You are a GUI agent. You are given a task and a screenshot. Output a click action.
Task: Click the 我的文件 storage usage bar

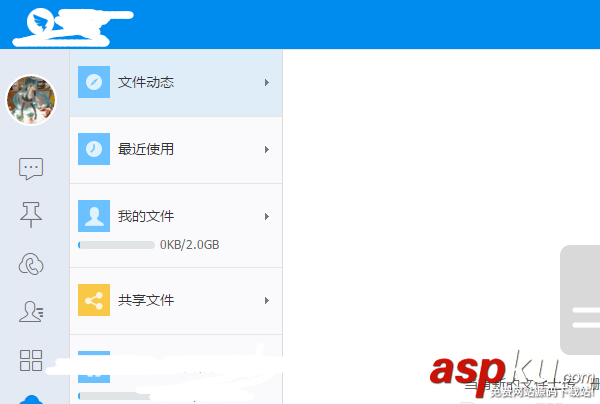tap(116, 245)
